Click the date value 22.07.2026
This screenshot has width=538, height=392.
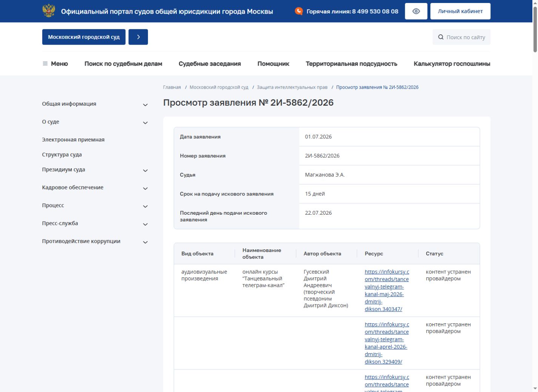[318, 213]
